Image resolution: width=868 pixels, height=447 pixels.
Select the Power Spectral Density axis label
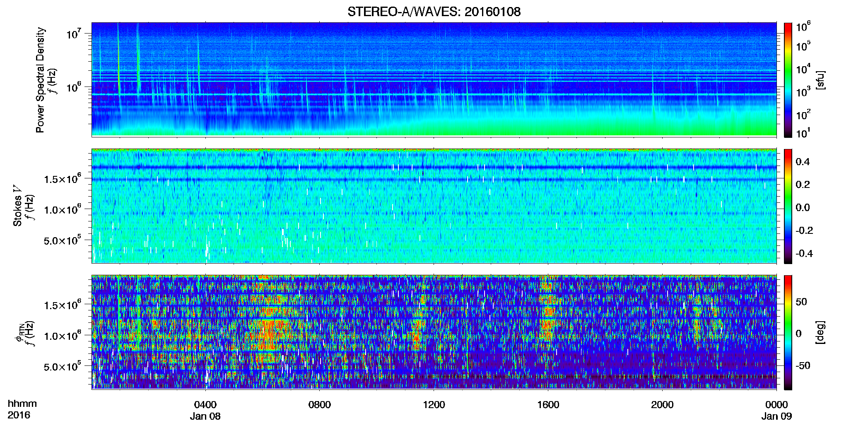40,80
